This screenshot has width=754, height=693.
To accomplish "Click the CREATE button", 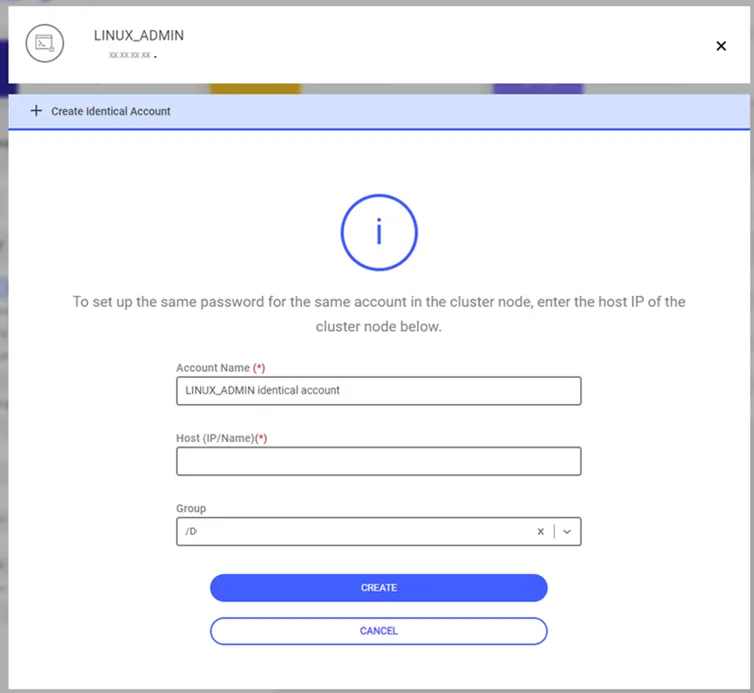I will [378, 588].
